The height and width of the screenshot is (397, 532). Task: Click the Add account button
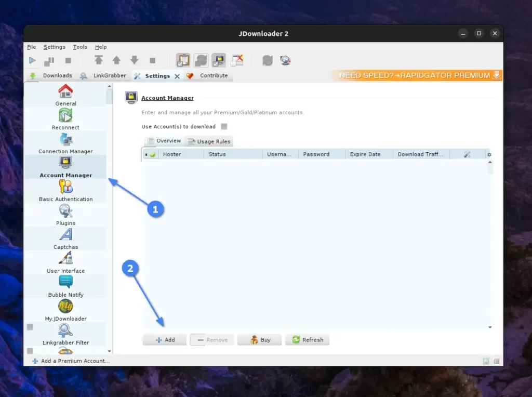165,340
